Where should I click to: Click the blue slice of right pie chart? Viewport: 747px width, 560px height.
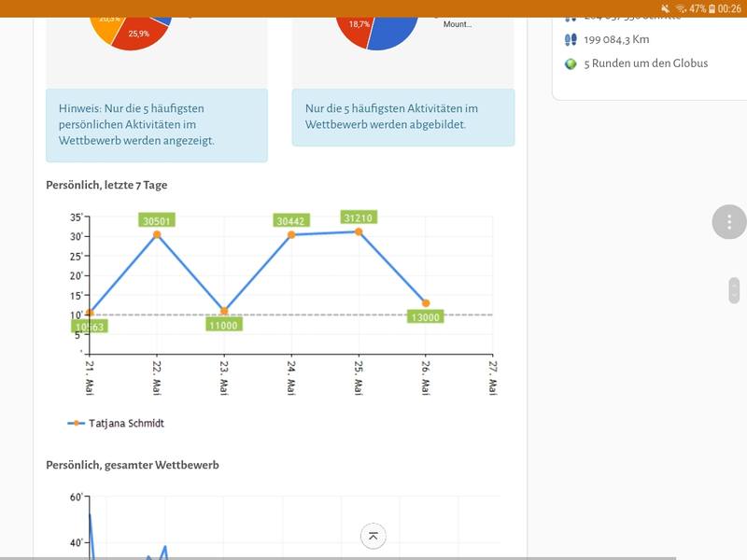393,34
